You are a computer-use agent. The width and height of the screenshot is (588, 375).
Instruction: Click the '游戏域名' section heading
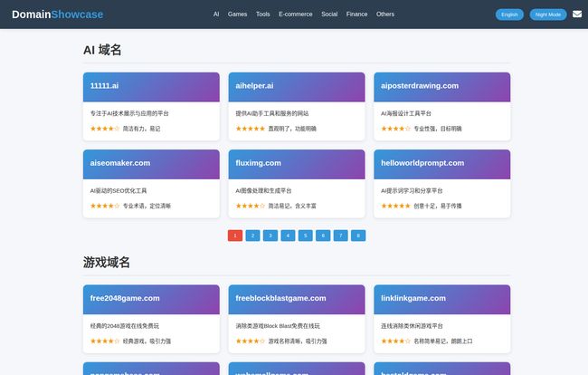point(107,262)
